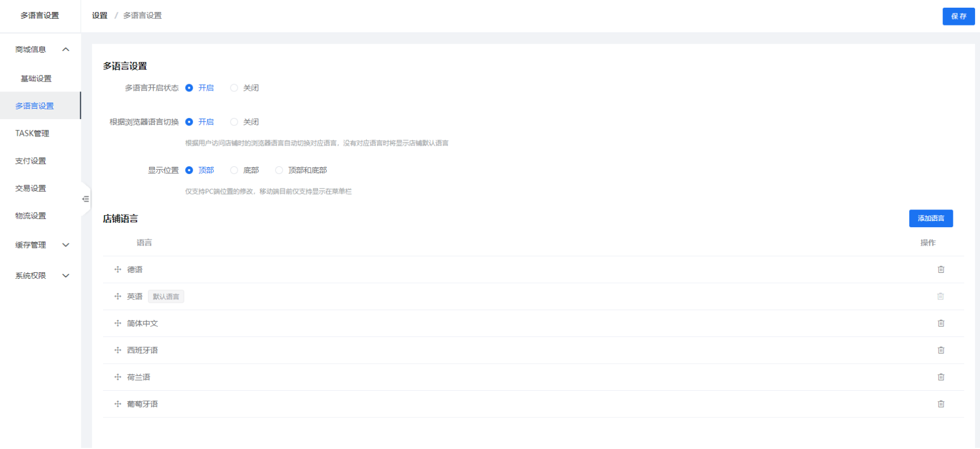The width and height of the screenshot is (980, 449).
Task: Click the 多语言设置 breadcrumb item
Action: coord(142,16)
